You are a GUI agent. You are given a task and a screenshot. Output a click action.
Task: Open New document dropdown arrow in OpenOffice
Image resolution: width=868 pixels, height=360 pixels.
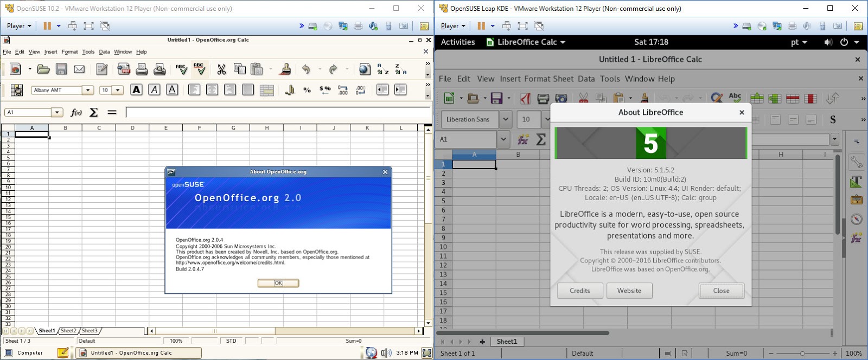coord(30,69)
